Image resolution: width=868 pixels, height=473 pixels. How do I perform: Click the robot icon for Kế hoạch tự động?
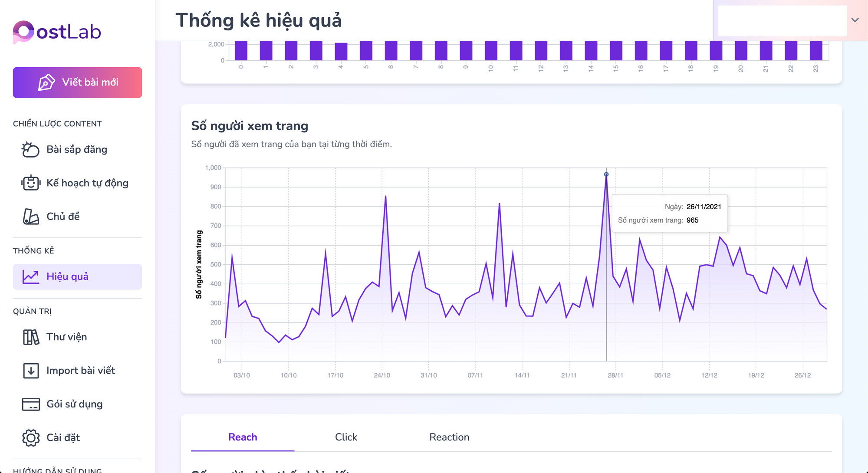coord(31,183)
